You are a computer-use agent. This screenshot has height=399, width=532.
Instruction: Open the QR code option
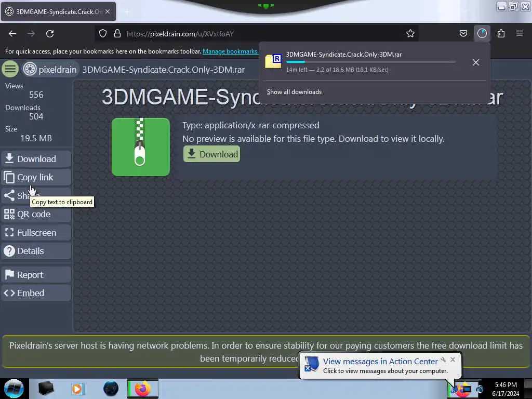(x=36, y=214)
